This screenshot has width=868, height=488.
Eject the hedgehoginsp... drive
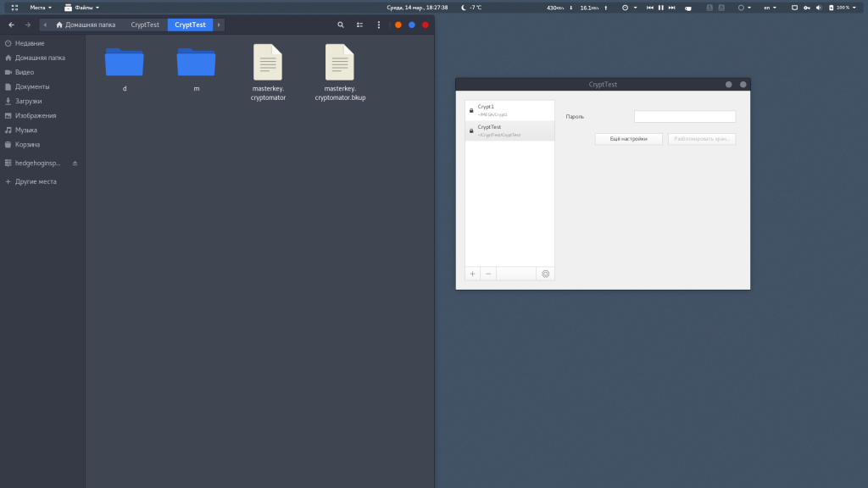[75, 163]
